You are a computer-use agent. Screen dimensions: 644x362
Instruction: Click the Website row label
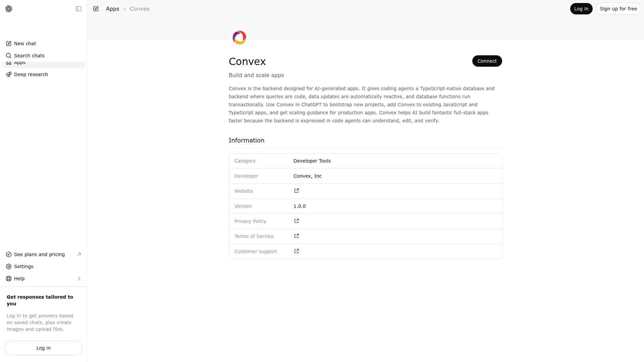[x=244, y=191]
